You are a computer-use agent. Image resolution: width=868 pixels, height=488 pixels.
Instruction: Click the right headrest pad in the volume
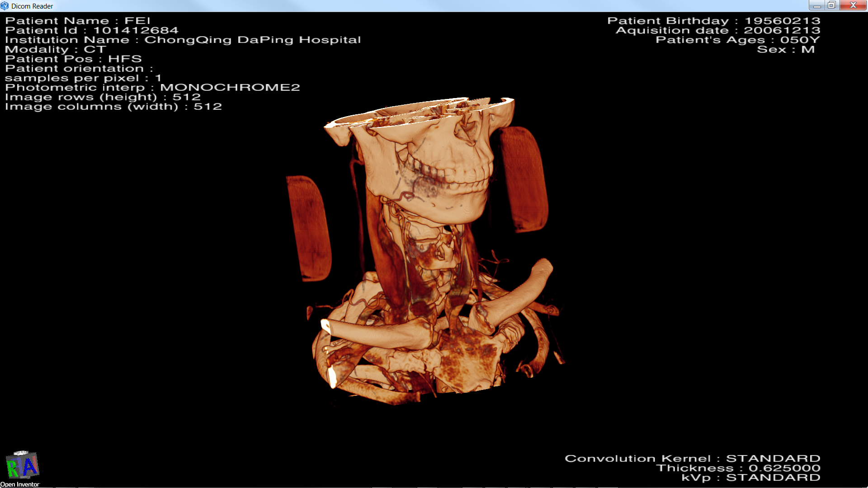pos(524,178)
